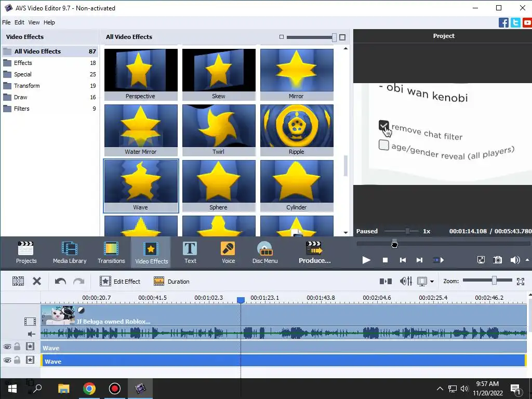532x399 pixels.
Task: Play the preview video
Action: click(x=366, y=260)
